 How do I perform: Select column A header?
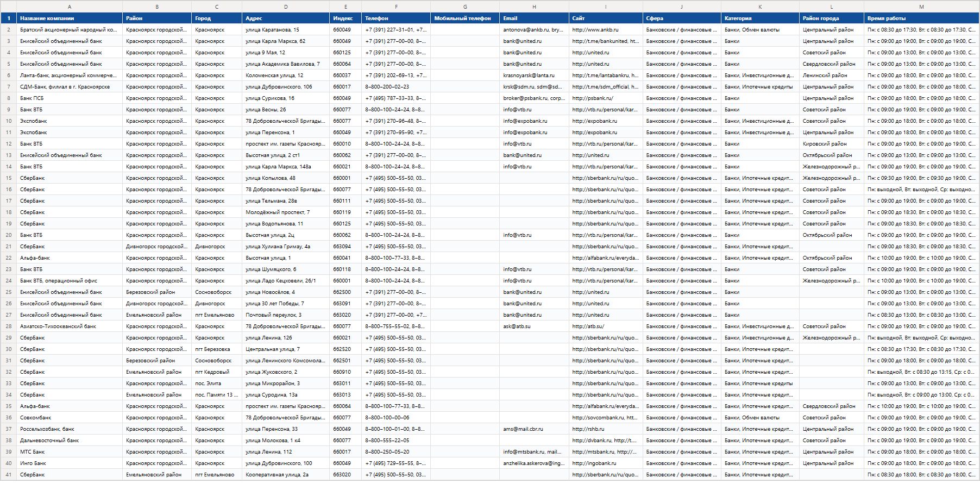click(x=70, y=7)
